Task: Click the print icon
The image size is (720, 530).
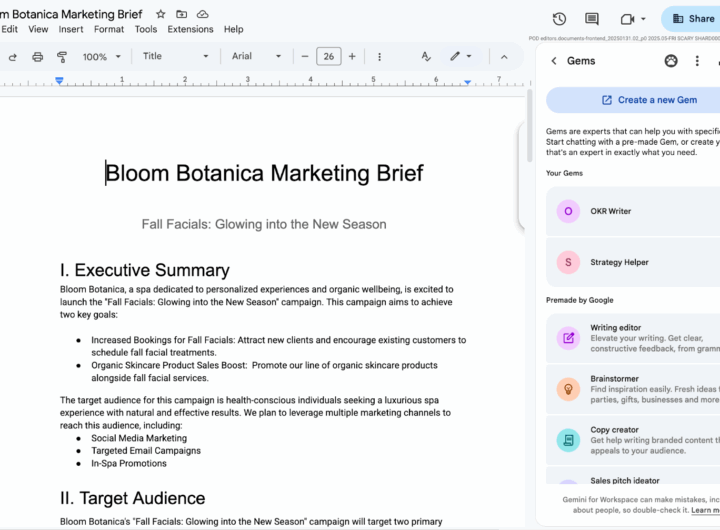Action: point(37,57)
